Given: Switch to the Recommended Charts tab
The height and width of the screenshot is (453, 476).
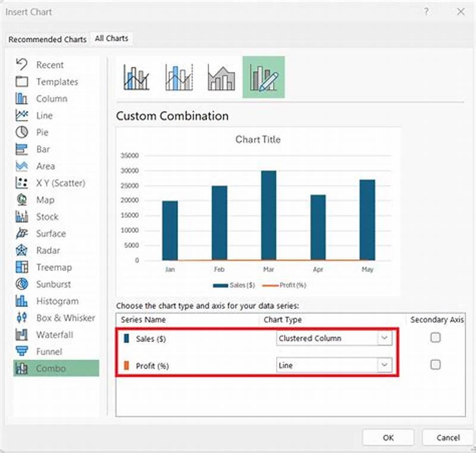Looking at the screenshot, I should point(47,39).
